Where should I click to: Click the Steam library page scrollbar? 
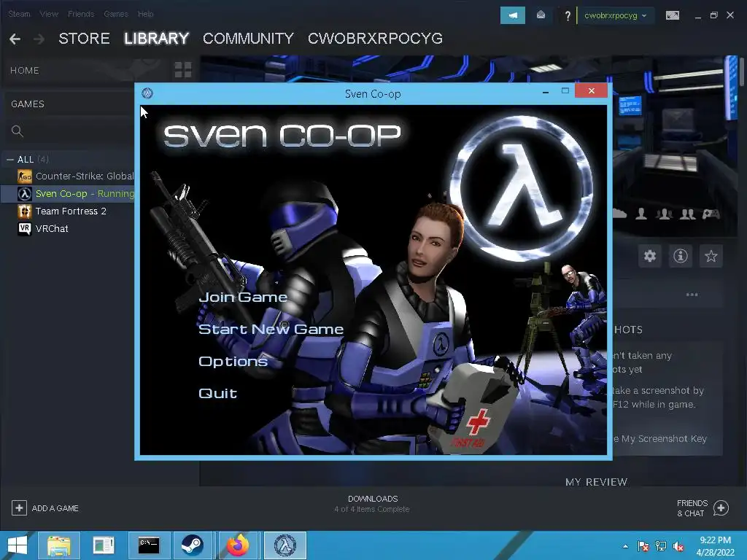(x=741, y=71)
